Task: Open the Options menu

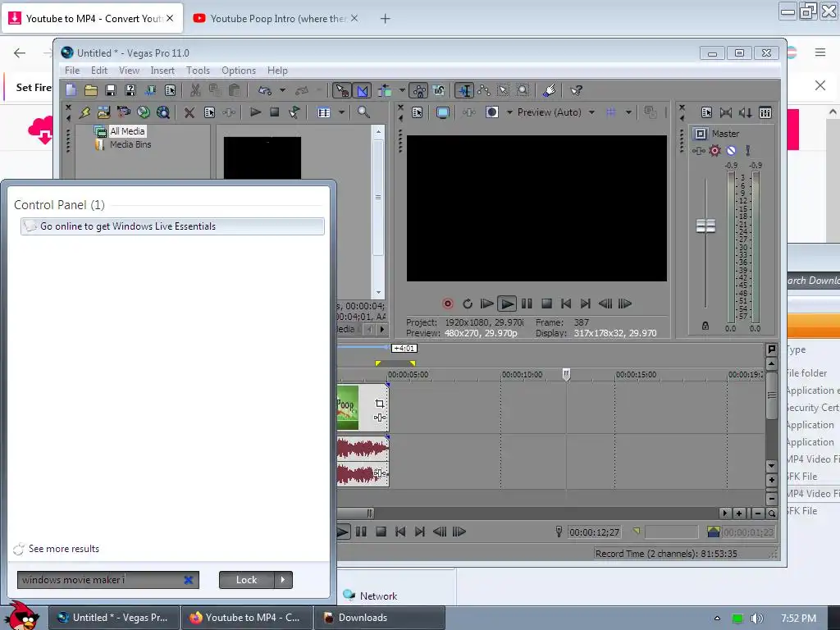Action: tap(239, 71)
